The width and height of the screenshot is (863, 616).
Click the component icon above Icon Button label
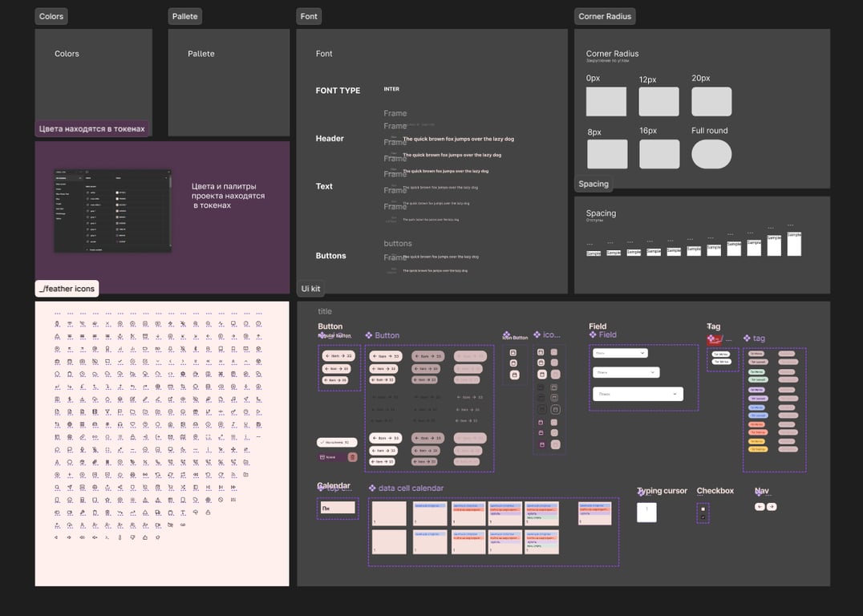tap(506, 334)
